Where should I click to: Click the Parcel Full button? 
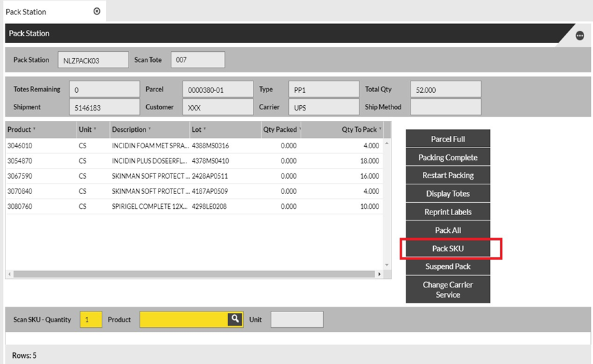pos(447,139)
